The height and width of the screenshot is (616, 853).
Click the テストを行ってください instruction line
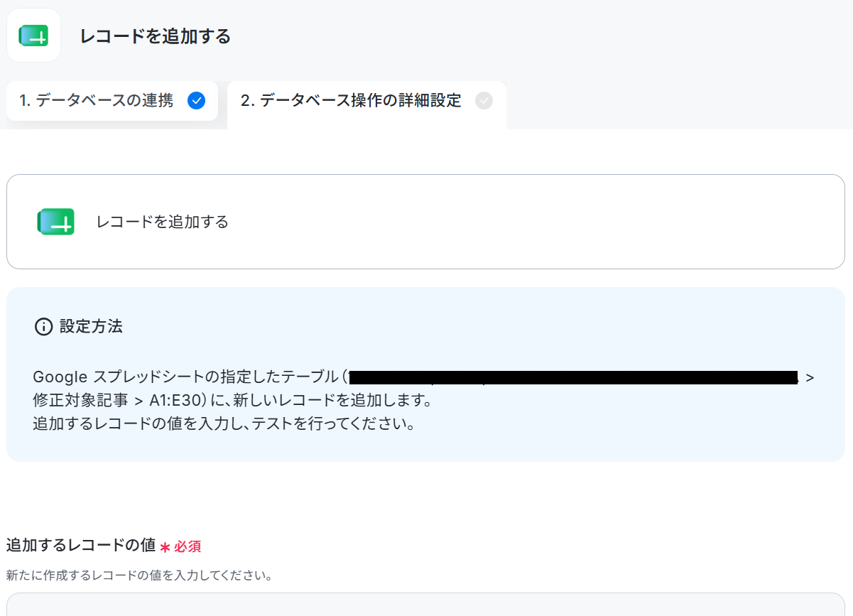224,425
